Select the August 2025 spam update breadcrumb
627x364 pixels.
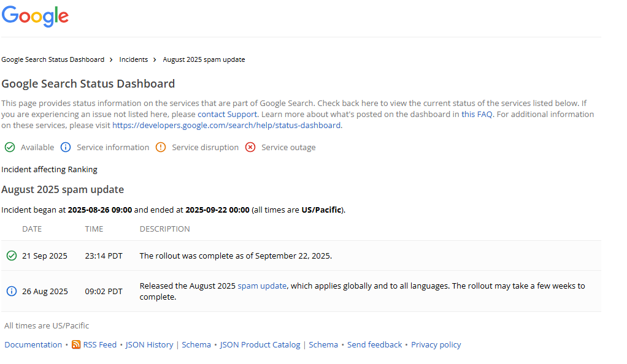coord(204,59)
